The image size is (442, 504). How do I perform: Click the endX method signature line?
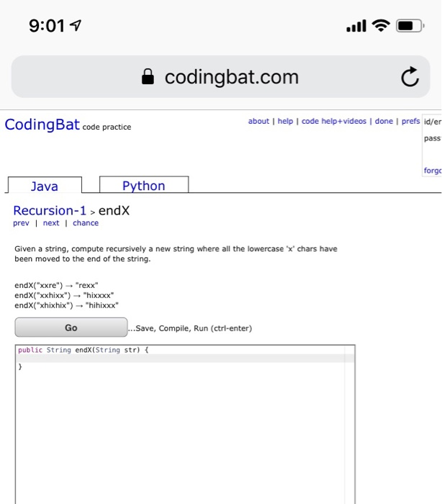(x=84, y=350)
